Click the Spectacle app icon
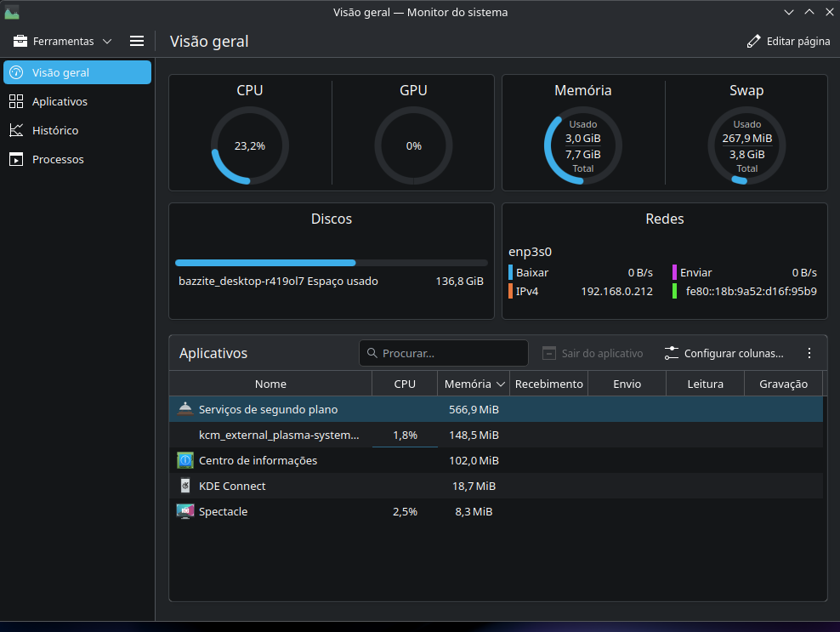The height and width of the screenshot is (632, 840). click(x=184, y=511)
